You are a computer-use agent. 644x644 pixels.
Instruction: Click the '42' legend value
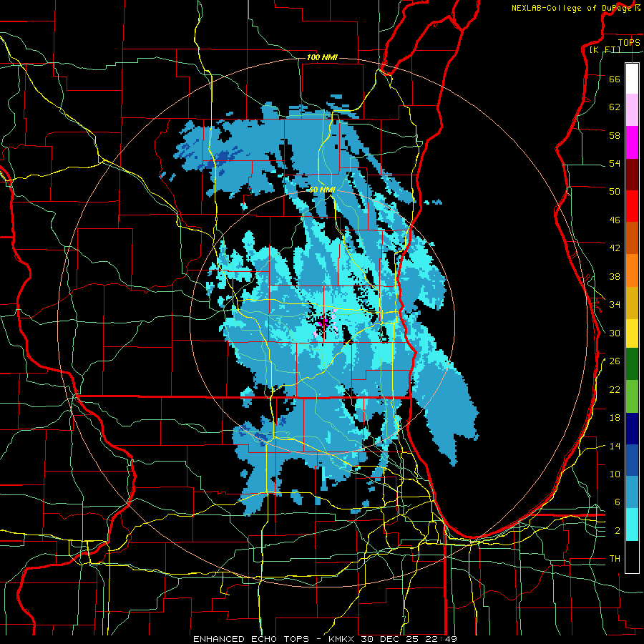point(615,248)
